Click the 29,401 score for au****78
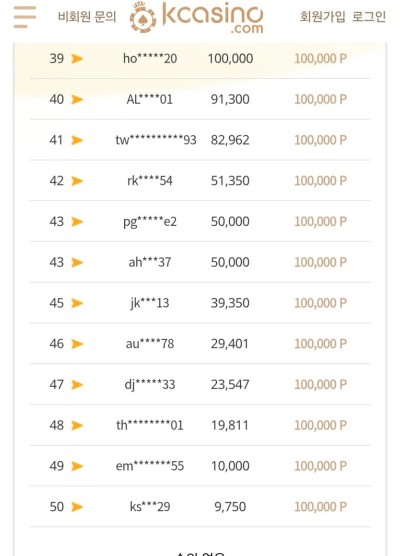The height and width of the screenshot is (556, 400). [x=230, y=344]
